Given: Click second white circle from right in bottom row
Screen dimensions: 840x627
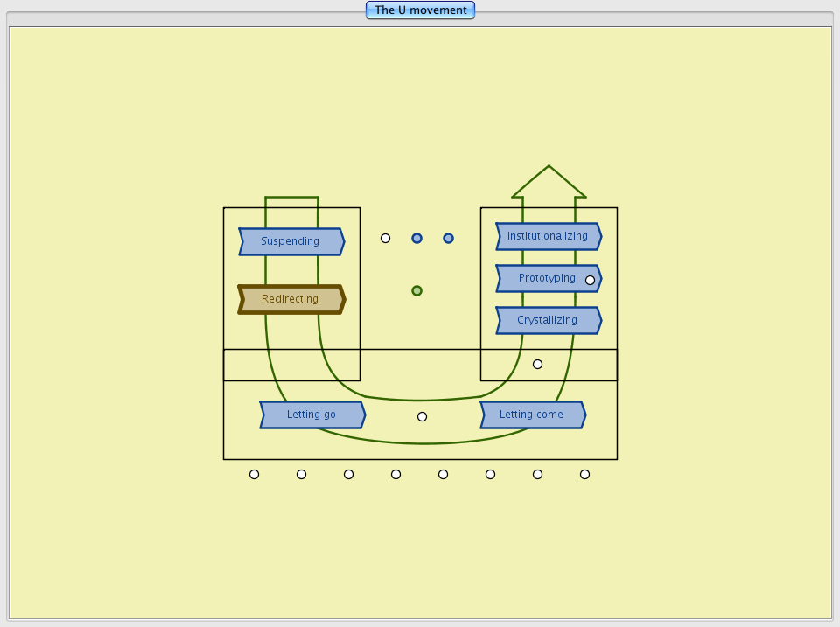Looking at the screenshot, I should pyautogui.click(x=537, y=474).
